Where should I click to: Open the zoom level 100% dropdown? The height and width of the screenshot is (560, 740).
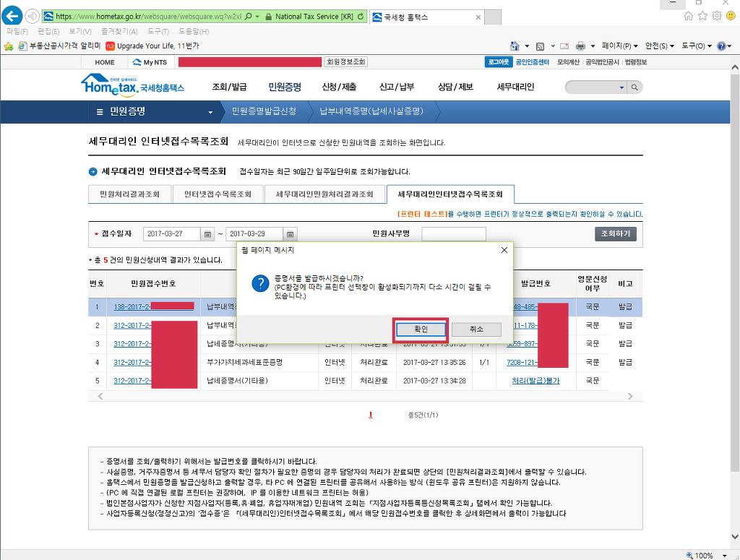[x=724, y=556]
